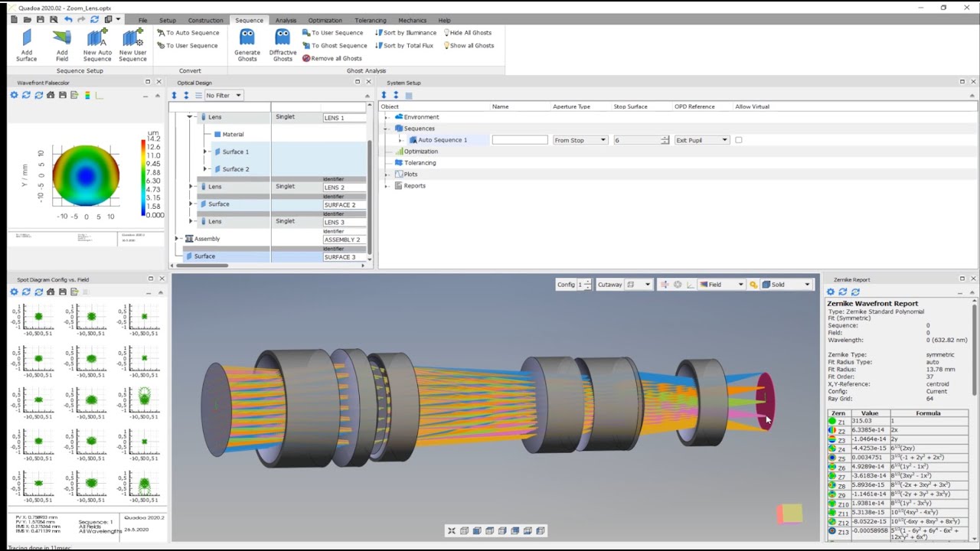Open the Solid render mode dropdown
Image resolution: width=980 pixels, height=551 pixels.
pyautogui.click(x=786, y=285)
